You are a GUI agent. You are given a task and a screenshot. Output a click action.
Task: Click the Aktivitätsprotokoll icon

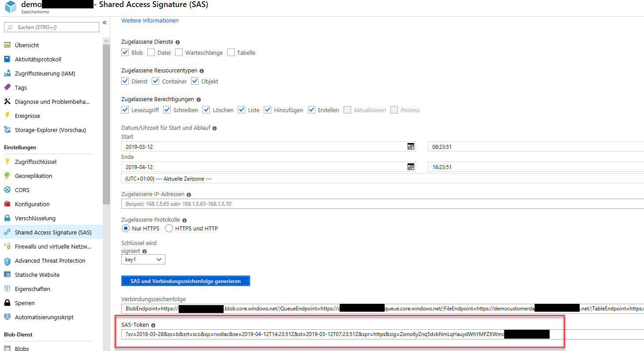[7, 59]
